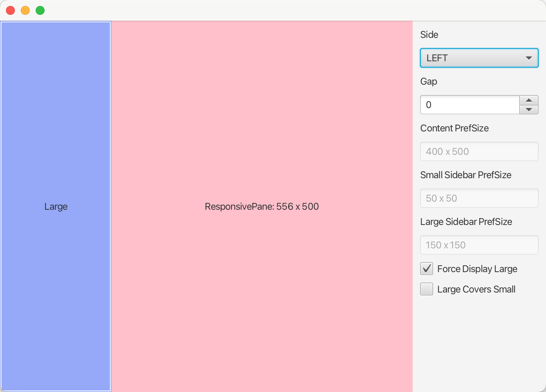Increment Gap using the up arrow

coord(529,100)
